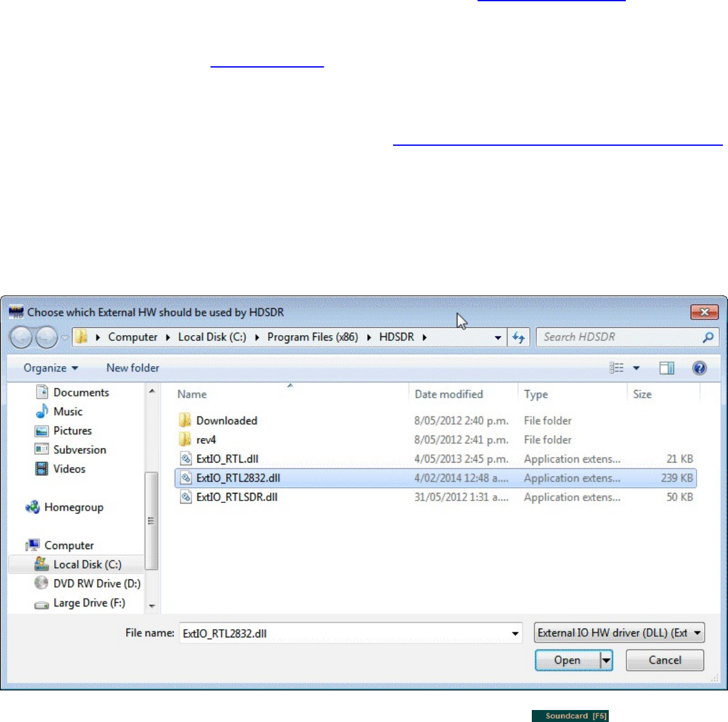Screen dimensions: 728x722
Task: Select Homegroup in navigation pane
Action: [x=73, y=507]
